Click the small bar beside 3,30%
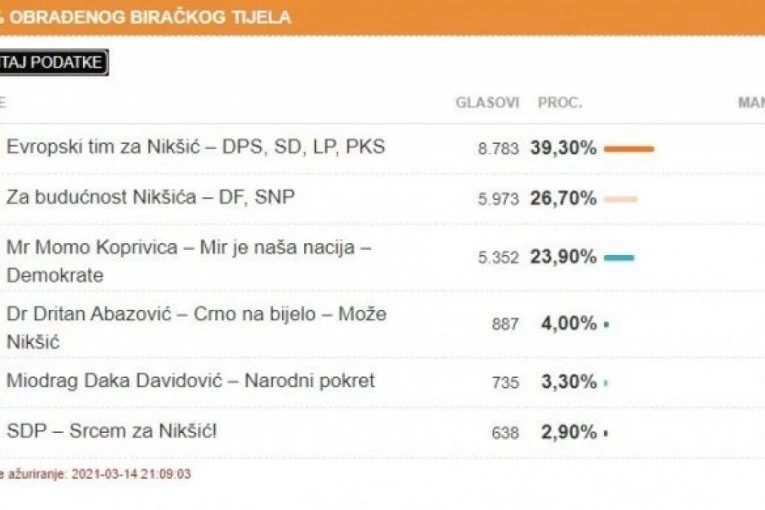The height and width of the screenshot is (510, 765). tap(606, 382)
